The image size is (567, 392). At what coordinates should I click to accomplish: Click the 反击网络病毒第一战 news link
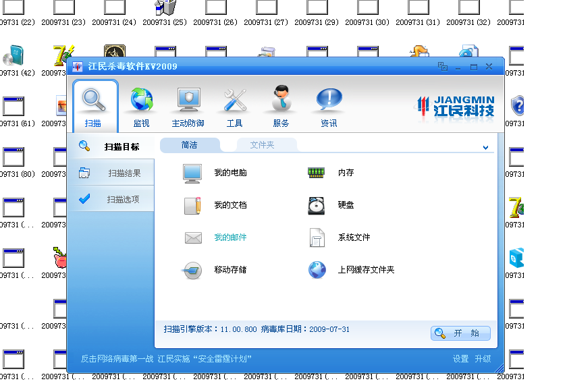click(166, 359)
